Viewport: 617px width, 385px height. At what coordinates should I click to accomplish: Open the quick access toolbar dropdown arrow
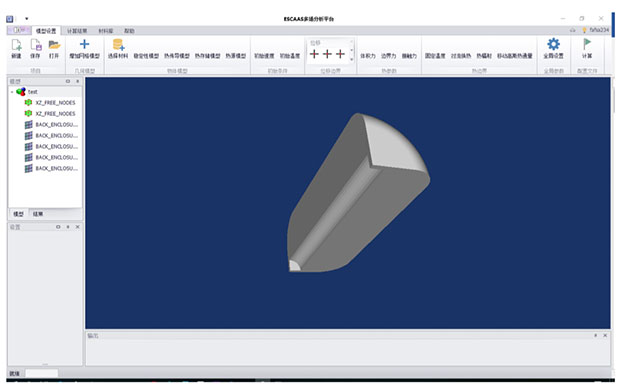(26, 19)
